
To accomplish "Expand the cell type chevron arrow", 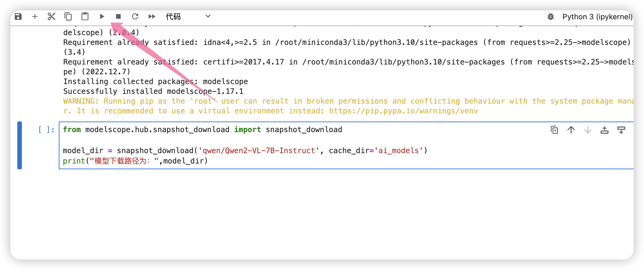I will [208, 16].
